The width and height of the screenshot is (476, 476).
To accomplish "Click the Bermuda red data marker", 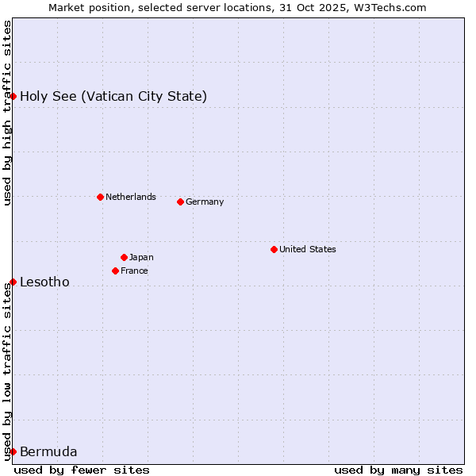I will click(13, 451).
